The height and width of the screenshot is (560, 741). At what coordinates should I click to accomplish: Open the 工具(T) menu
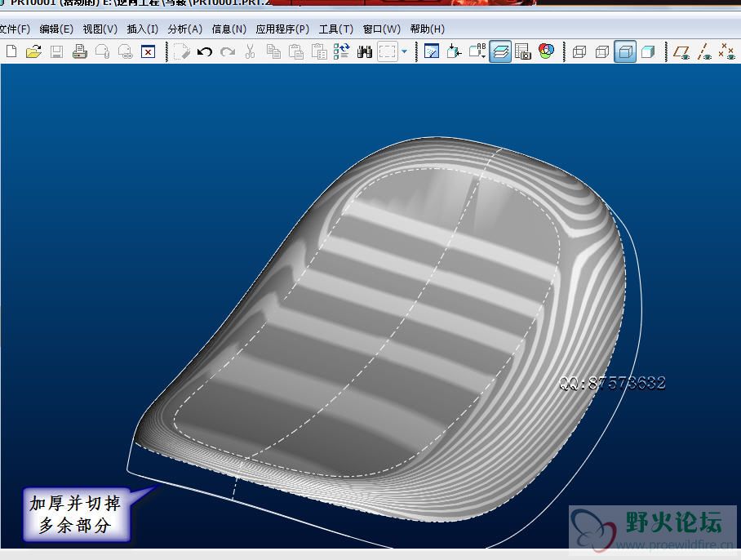coord(336,29)
